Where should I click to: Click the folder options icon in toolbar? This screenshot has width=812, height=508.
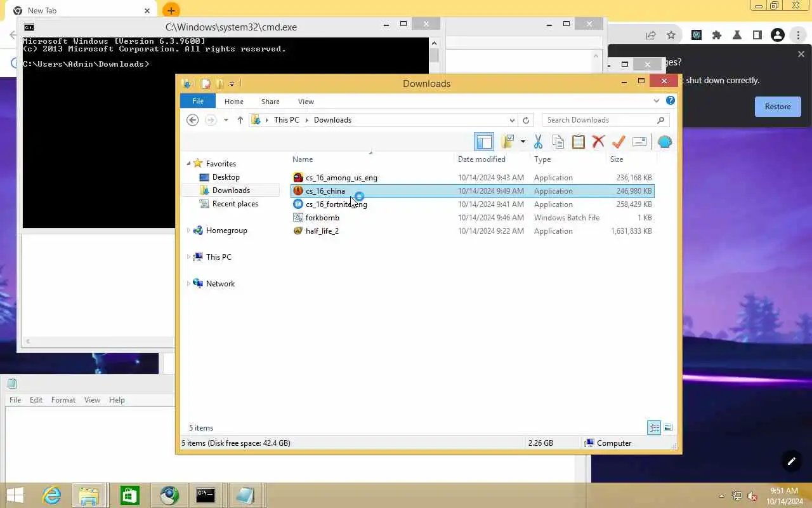pyautogui.click(x=507, y=142)
